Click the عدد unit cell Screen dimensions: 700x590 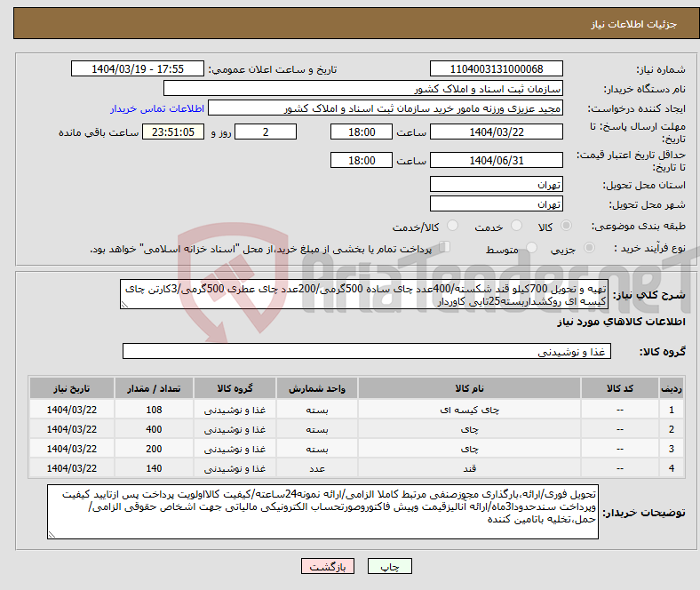[317, 468]
